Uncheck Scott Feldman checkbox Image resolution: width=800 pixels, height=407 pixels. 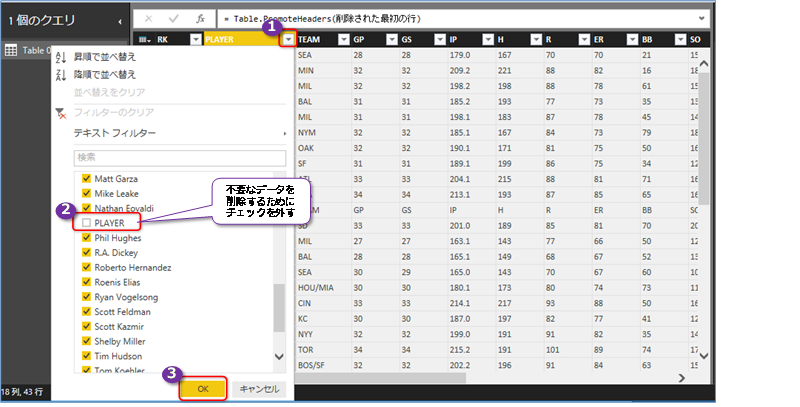click(x=86, y=312)
